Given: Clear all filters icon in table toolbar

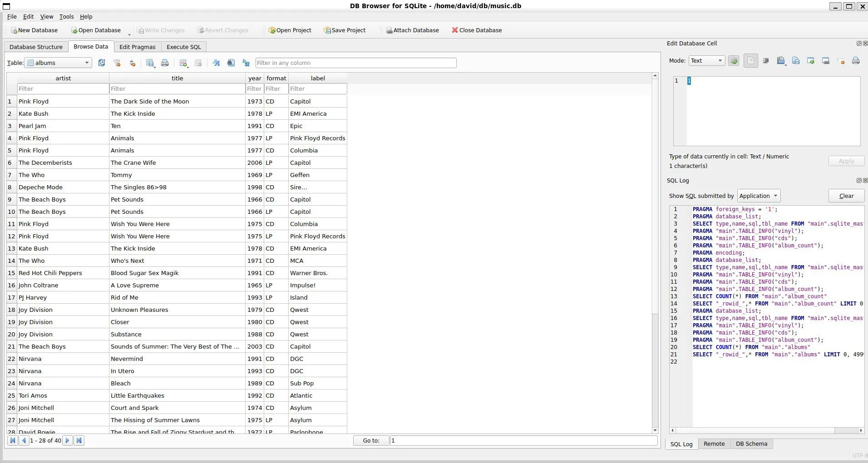Looking at the screenshot, I should pos(117,63).
